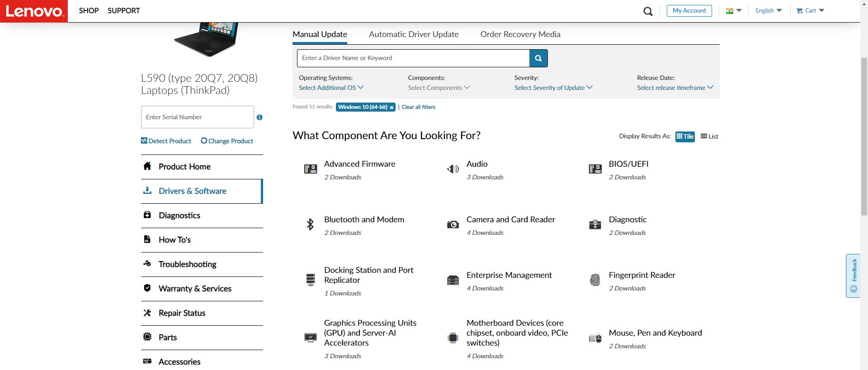
Task: Open the Fingerprint Reader category icon
Action: click(595, 280)
